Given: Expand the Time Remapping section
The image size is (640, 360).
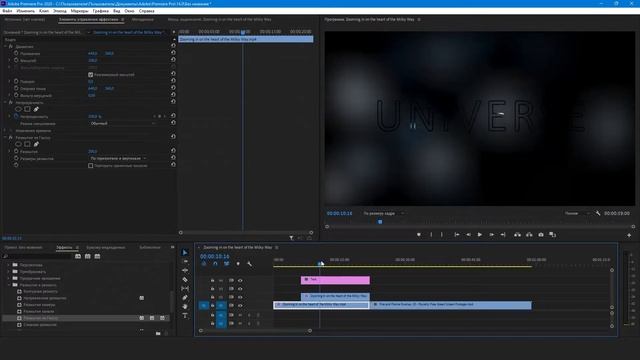Looking at the screenshot, I should [5, 131].
